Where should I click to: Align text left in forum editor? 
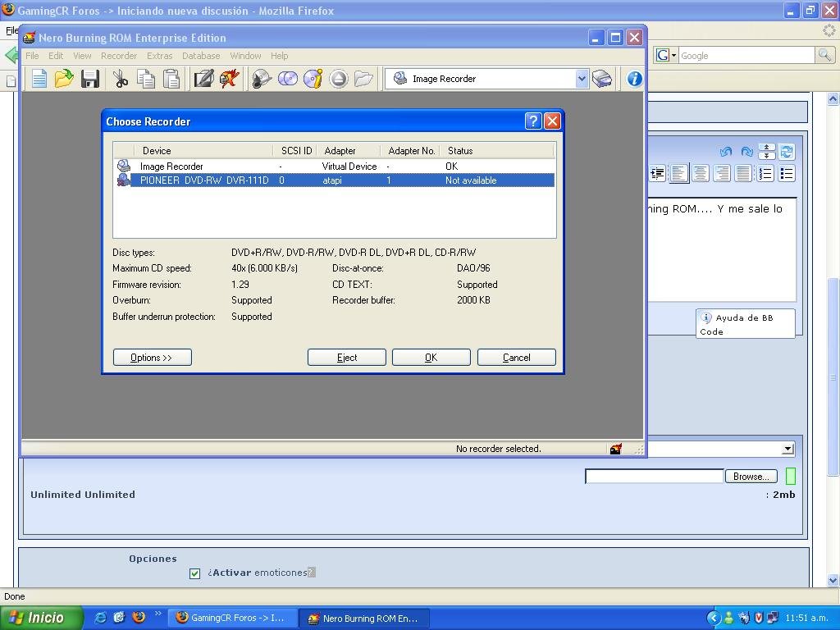(x=678, y=174)
